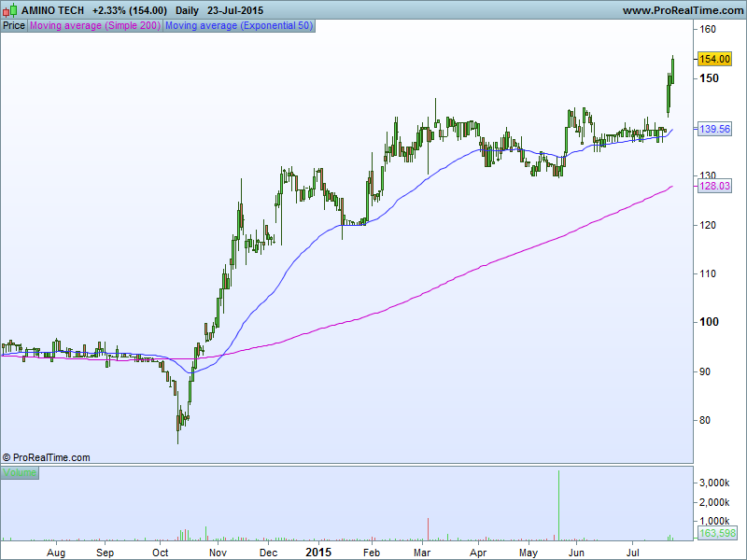Click the 163,598 volume value label

pos(717,533)
